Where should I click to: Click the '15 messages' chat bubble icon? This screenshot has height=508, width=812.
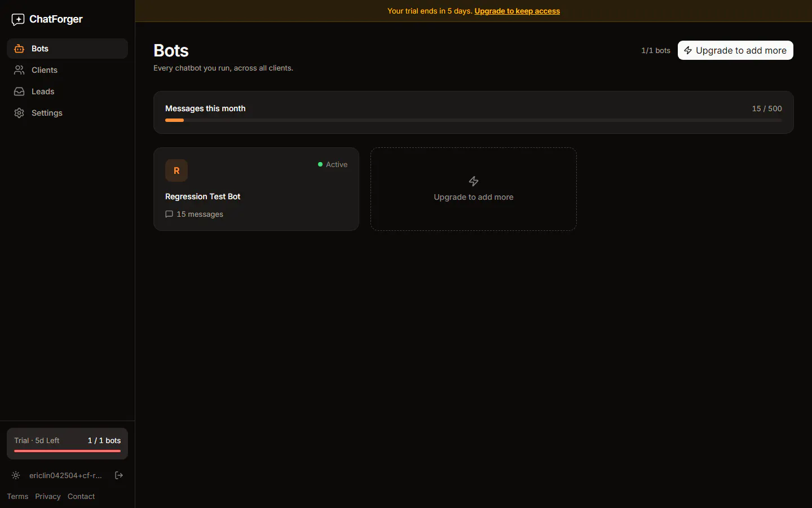169,214
